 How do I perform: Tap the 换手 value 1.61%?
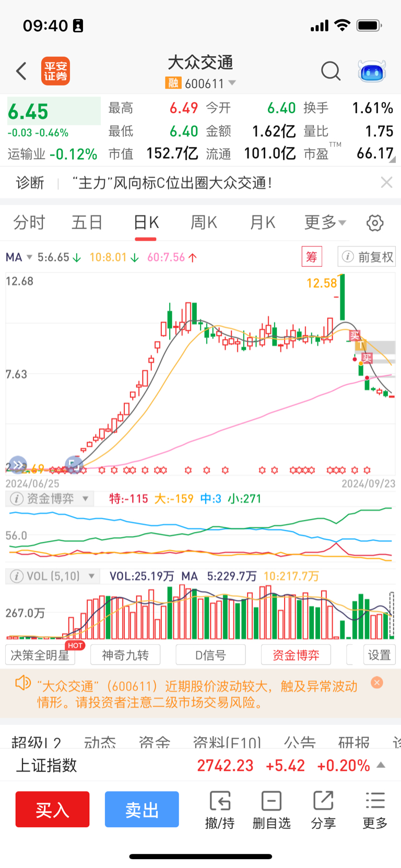tap(372, 108)
